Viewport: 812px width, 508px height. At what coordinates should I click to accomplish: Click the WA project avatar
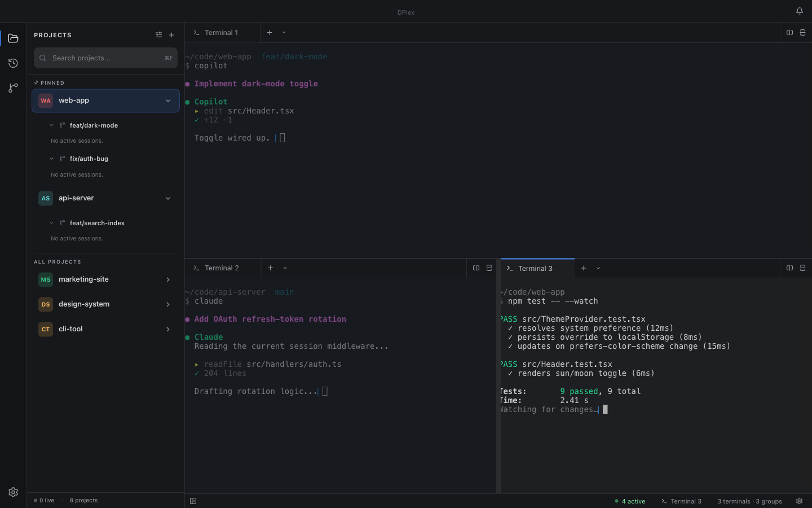point(46,100)
